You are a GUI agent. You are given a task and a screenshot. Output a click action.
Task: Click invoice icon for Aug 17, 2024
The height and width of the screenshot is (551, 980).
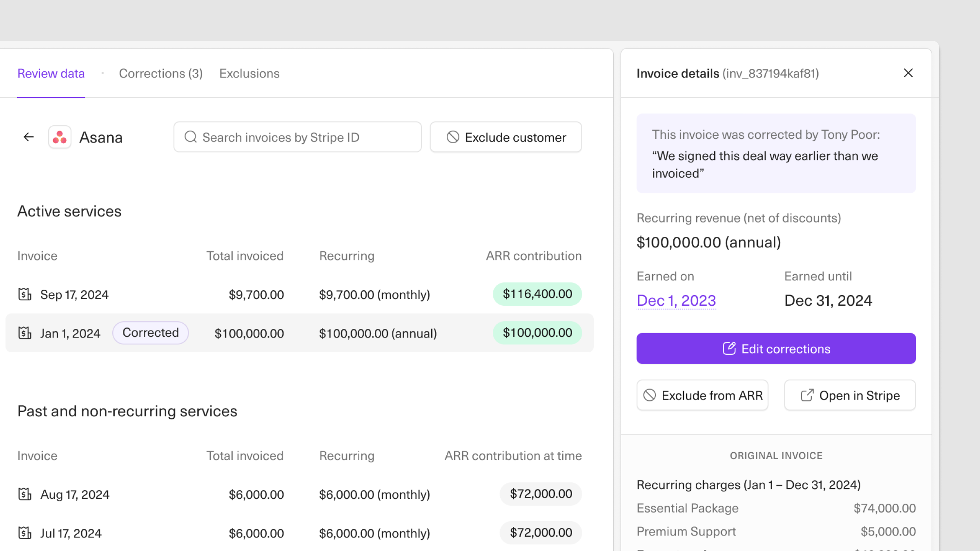coord(25,494)
